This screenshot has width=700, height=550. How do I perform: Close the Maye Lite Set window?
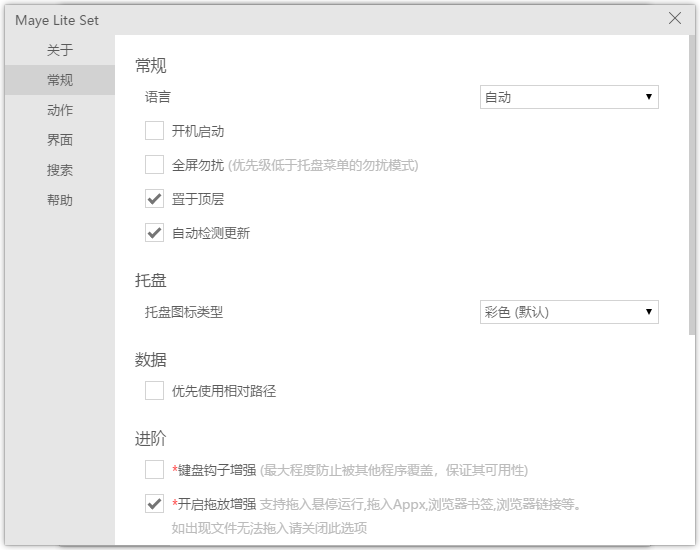point(675,18)
